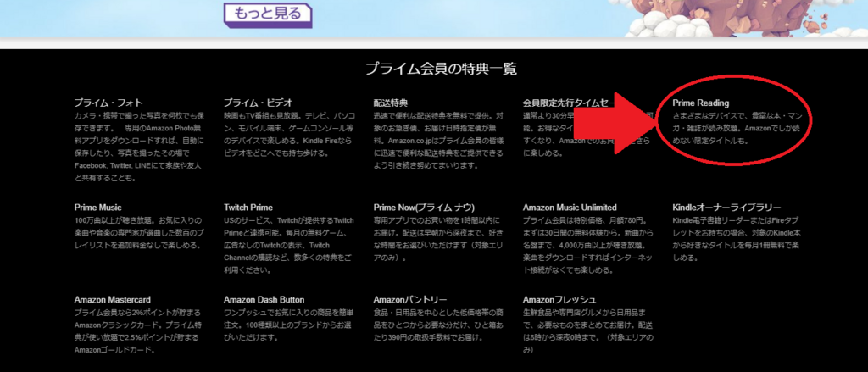This screenshot has width=868, height=372.
Task: Open the Amazon Dash Button link
Action: tap(264, 299)
